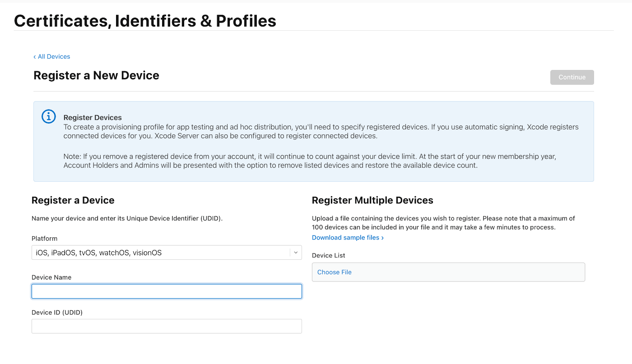The height and width of the screenshot is (364, 632).
Task: Click the 'Upload a file containing' description text
Action: pyautogui.click(x=443, y=223)
